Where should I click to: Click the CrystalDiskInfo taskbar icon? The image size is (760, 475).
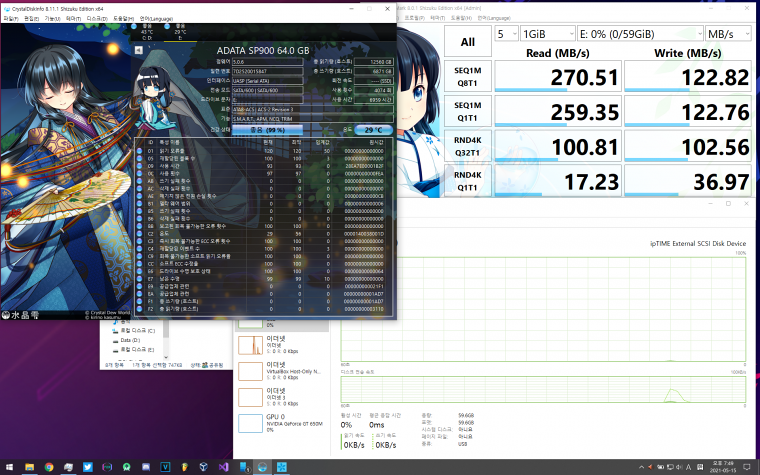[x=262, y=467]
